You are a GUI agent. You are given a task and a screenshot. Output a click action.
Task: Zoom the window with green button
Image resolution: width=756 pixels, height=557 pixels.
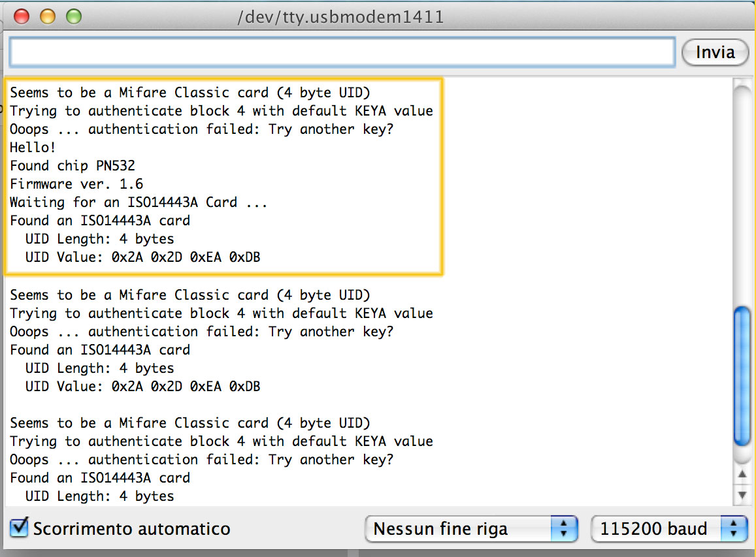(74, 16)
